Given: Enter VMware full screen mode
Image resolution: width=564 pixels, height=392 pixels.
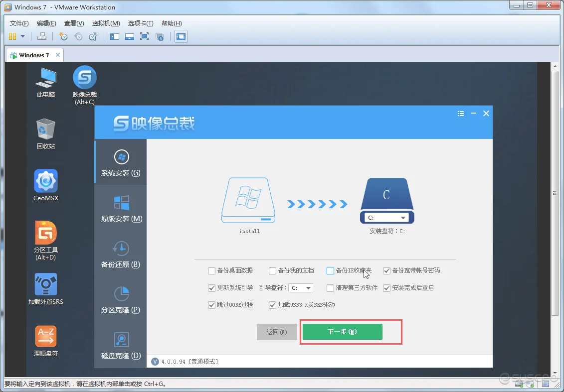Looking at the screenshot, I should pos(144,36).
